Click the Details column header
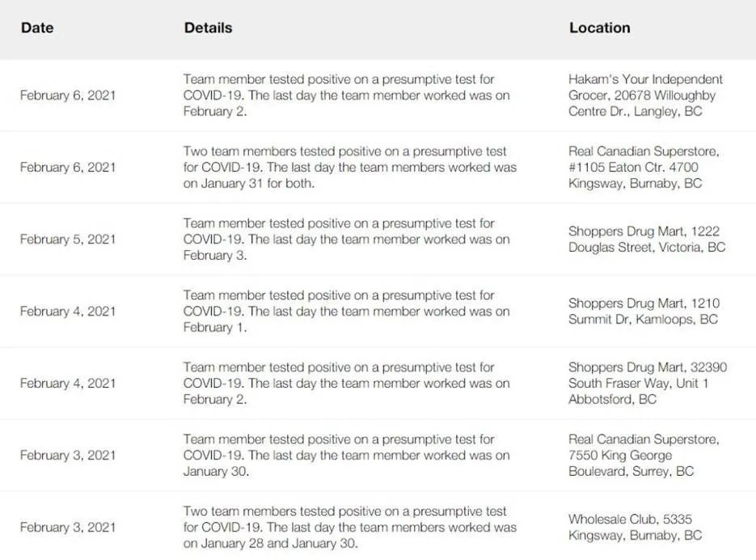The height and width of the screenshot is (560, 756). click(x=208, y=28)
